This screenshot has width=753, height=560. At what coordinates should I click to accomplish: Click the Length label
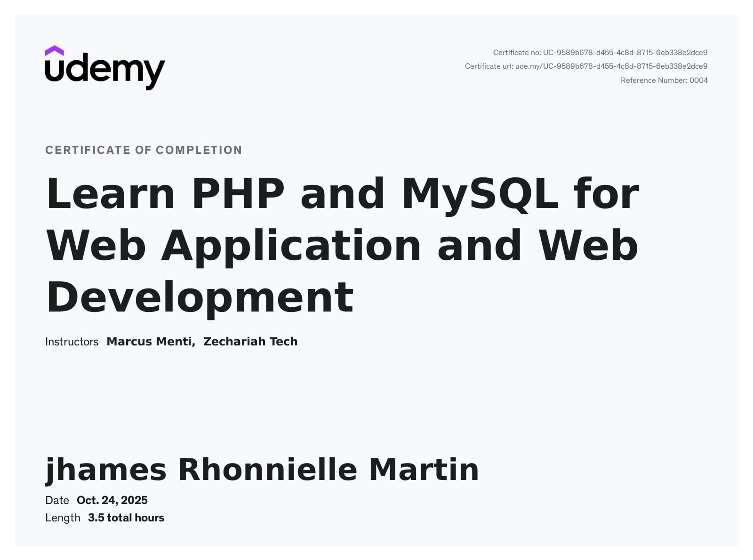point(63,518)
